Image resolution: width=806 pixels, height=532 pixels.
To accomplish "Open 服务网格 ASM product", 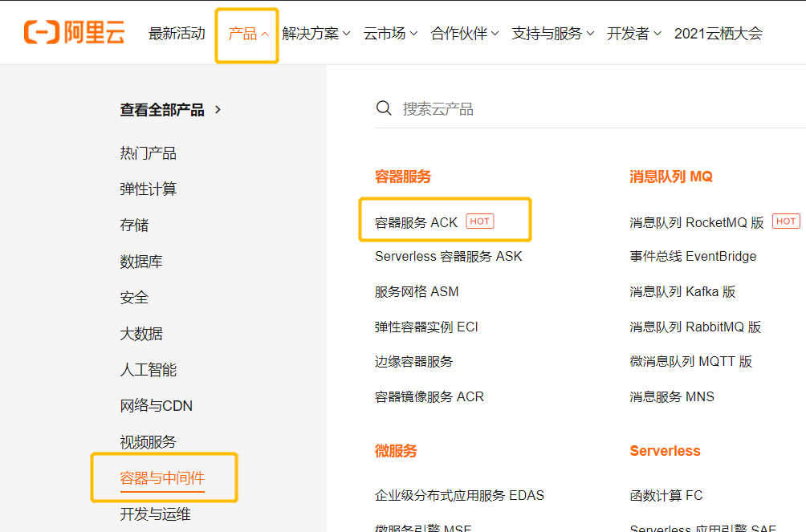I will pyautogui.click(x=417, y=291).
